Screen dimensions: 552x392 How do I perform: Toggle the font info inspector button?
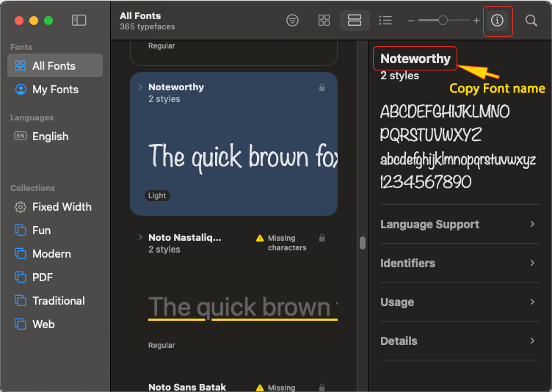[497, 21]
